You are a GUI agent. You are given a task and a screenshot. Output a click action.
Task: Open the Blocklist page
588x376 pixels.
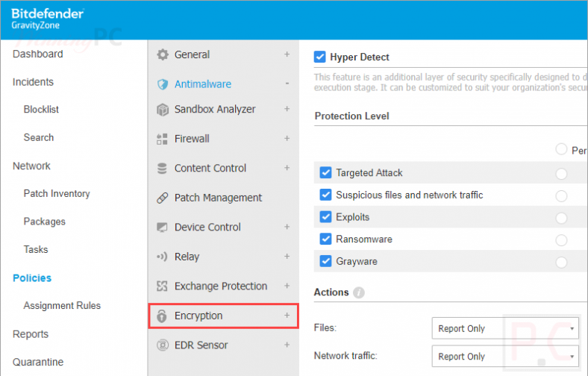41,110
